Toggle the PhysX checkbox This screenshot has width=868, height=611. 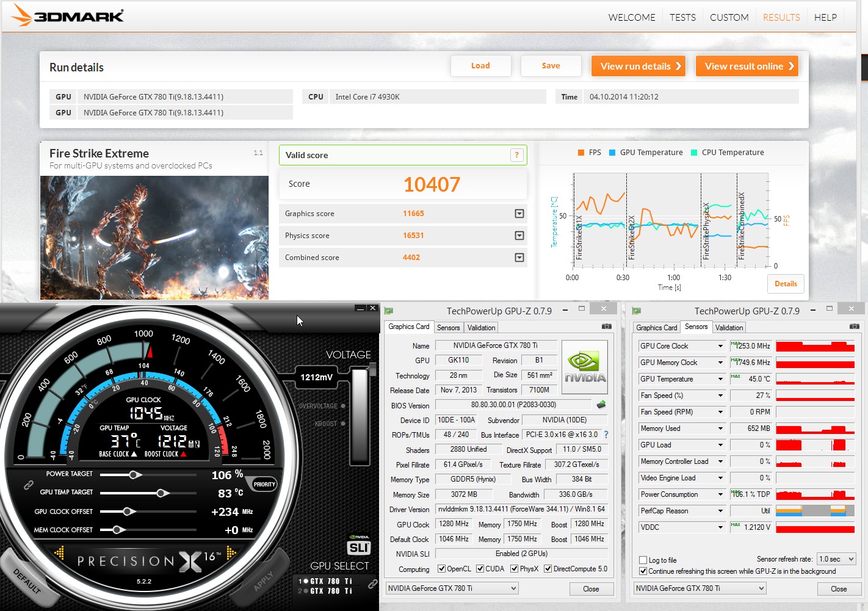(x=514, y=569)
